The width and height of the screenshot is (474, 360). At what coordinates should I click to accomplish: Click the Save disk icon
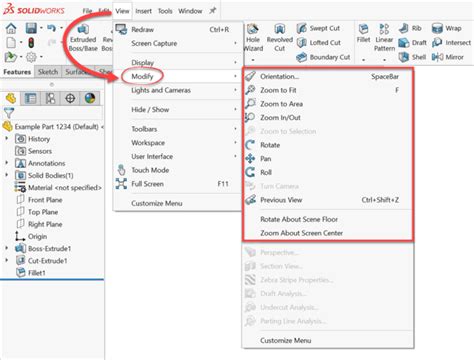pyautogui.click(x=31, y=28)
